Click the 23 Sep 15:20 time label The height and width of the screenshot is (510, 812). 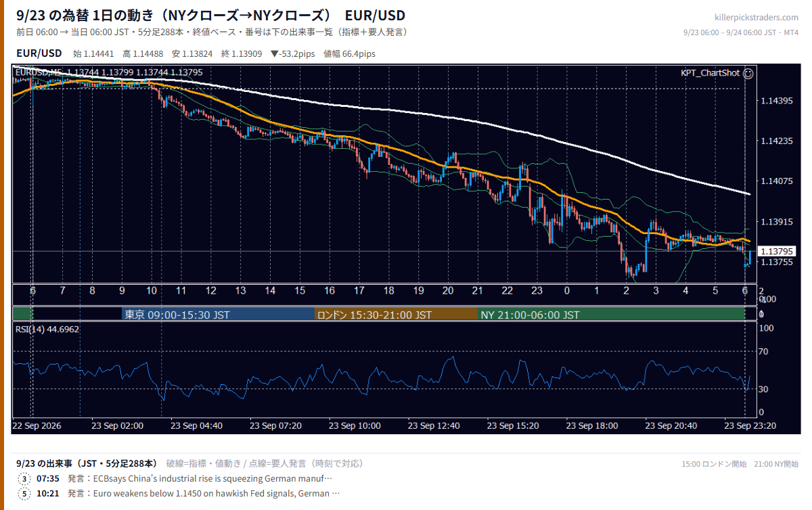pos(514,425)
